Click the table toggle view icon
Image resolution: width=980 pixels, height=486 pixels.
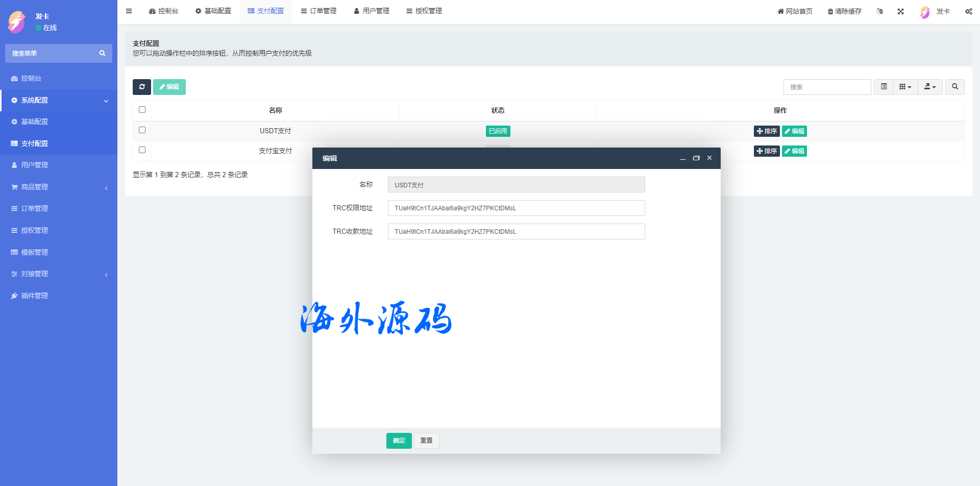[x=884, y=87]
